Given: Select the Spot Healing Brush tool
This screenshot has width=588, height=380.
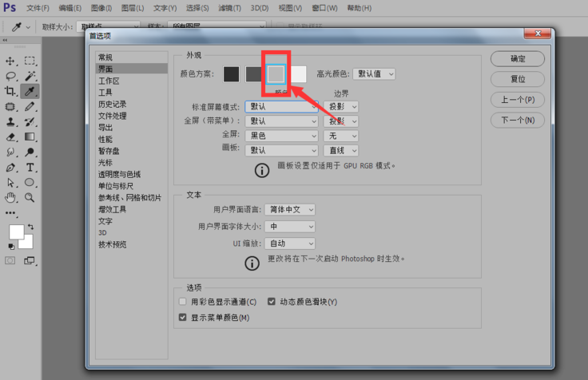Looking at the screenshot, I should tap(10, 107).
